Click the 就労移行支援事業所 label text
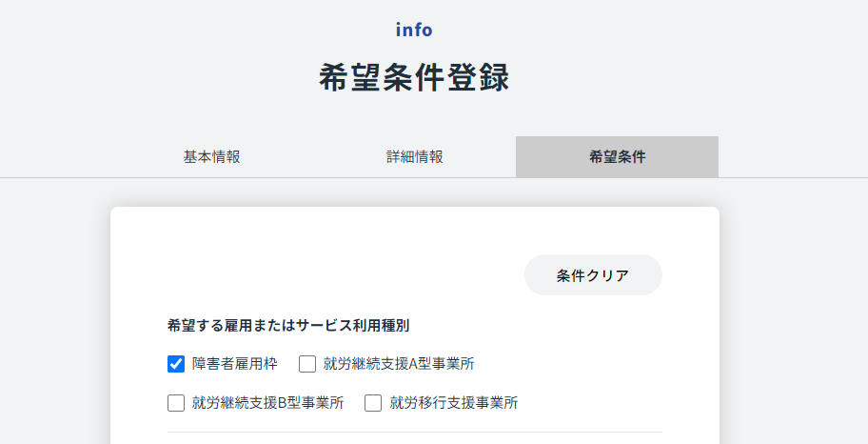The width and height of the screenshot is (868, 444). pos(453,403)
